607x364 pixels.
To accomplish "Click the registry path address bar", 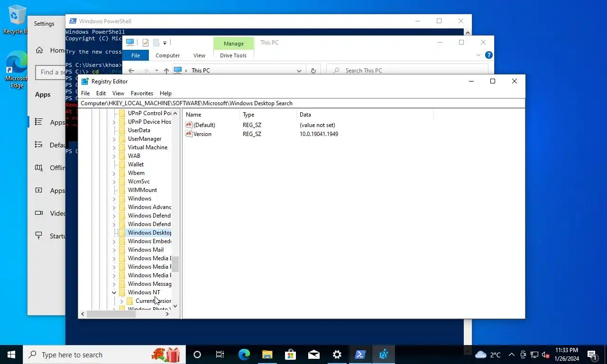I will [x=302, y=103].
